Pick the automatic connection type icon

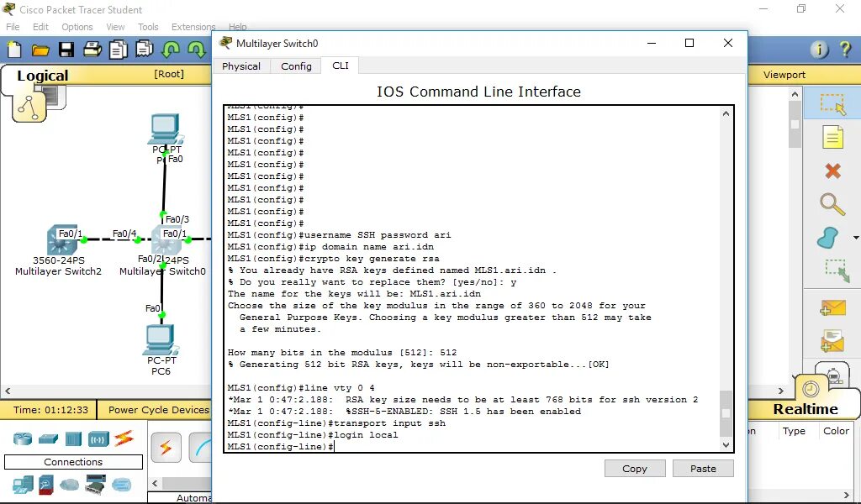166,448
